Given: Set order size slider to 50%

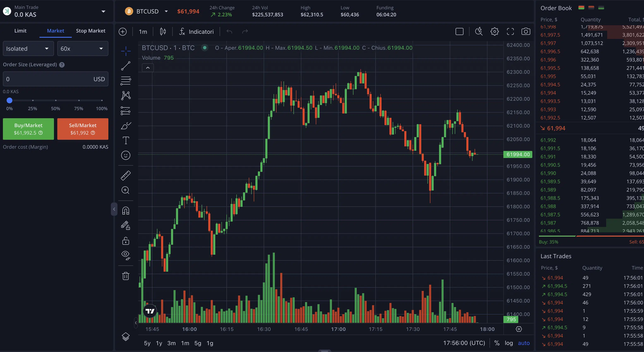Looking at the screenshot, I should 56,100.
